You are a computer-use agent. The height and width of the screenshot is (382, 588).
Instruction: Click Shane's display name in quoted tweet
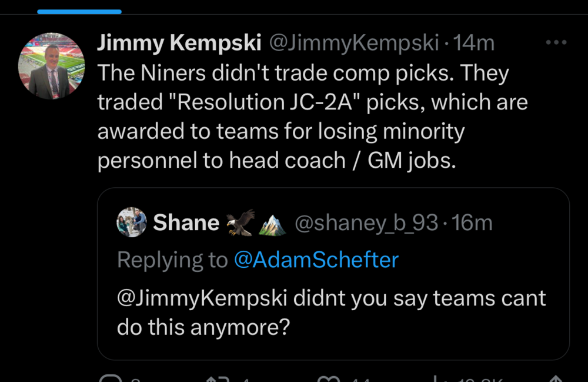(x=186, y=222)
